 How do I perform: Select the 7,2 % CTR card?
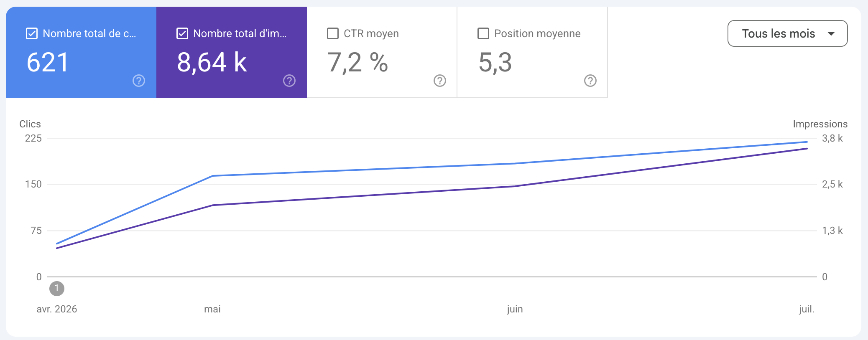[382, 52]
